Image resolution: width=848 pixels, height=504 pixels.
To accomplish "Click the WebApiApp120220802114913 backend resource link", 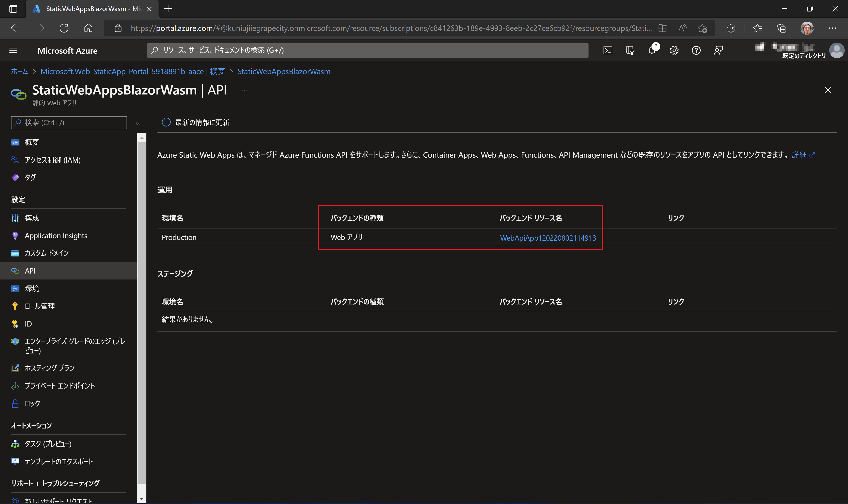I will click(548, 238).
